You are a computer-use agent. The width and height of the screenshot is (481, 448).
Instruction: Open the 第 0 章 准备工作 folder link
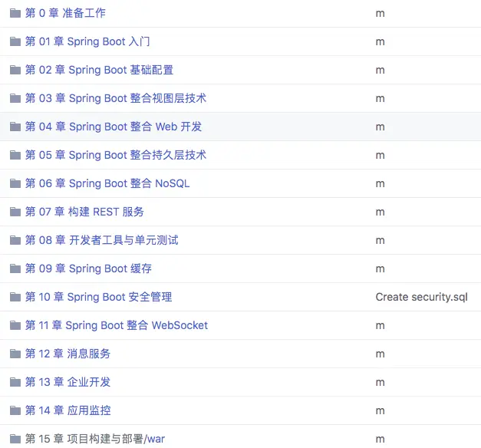point(65,13)
